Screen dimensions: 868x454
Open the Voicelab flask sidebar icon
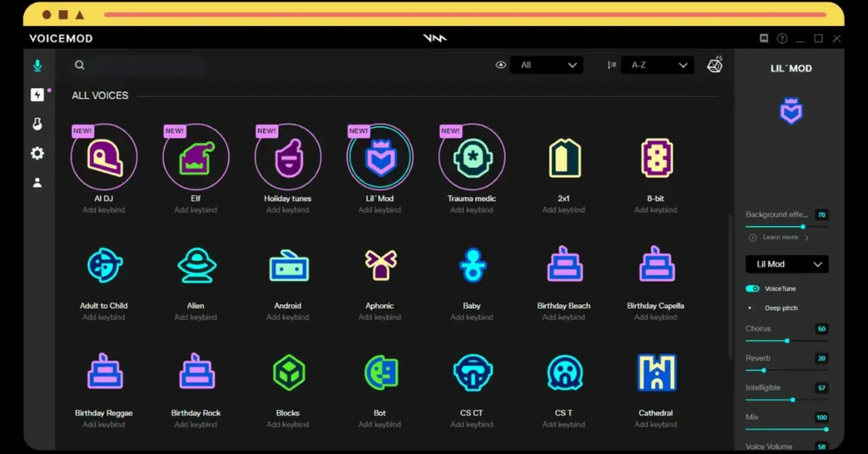coord(37,124)
